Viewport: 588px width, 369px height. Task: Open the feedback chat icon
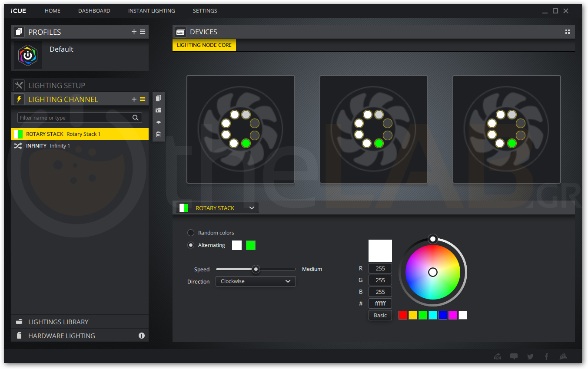point(514,357)
